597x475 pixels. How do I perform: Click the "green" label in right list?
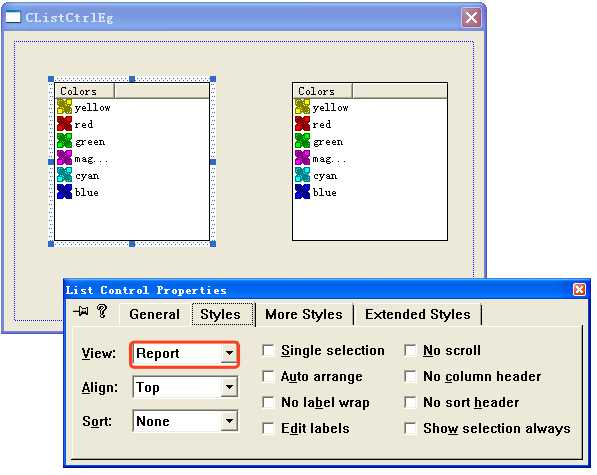point(328,142)
